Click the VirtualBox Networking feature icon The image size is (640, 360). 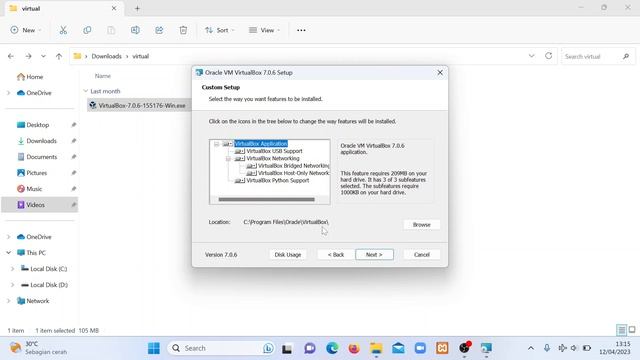[240, 158]
